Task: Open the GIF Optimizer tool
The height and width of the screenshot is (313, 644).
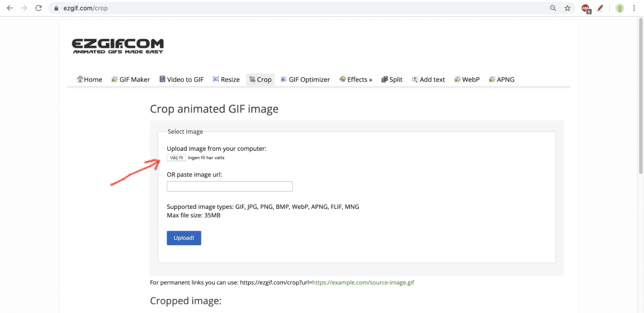Action: [305, 80]
